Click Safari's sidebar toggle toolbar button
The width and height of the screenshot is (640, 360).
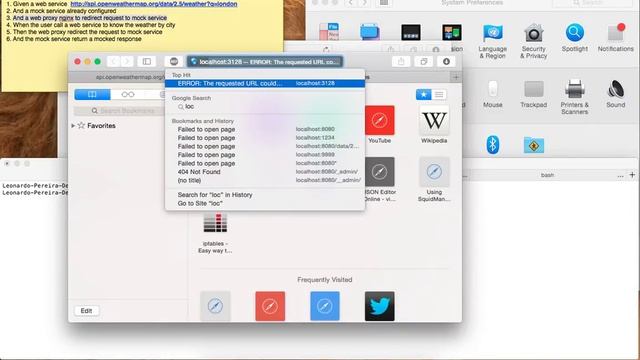click(147, 62)
